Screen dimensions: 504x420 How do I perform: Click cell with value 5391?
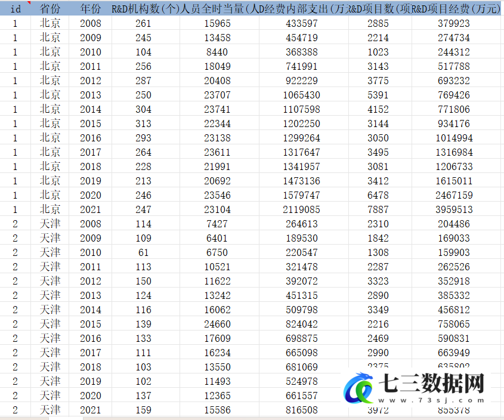click(380, 95)
